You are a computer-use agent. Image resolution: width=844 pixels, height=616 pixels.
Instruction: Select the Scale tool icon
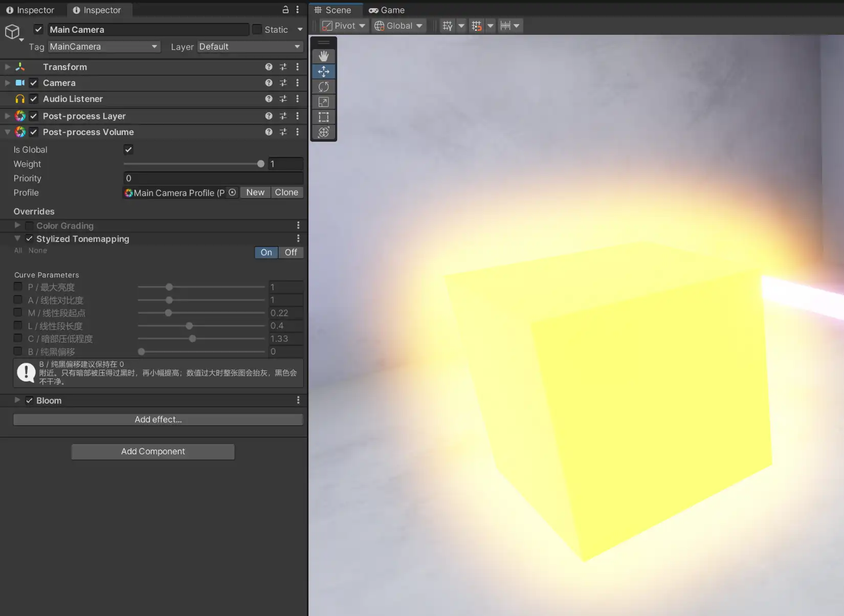(323, 102)
